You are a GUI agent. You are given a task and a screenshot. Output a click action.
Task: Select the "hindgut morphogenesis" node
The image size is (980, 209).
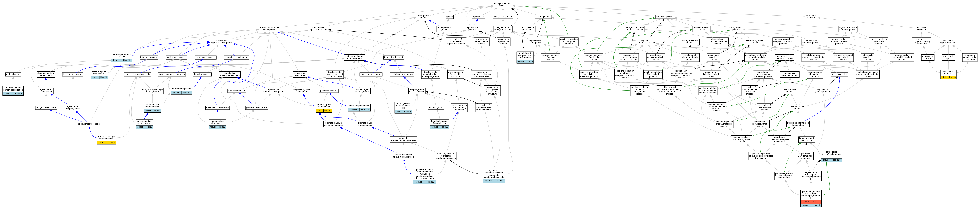(x=89, y=124)
